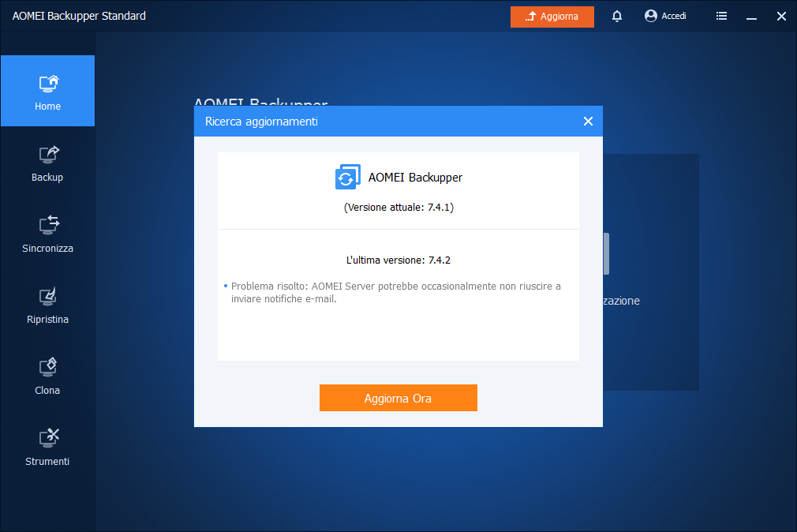Close the Ricerca aggiornamenti dialog
This screenshot has height=532, width=797.
point(588,121)
